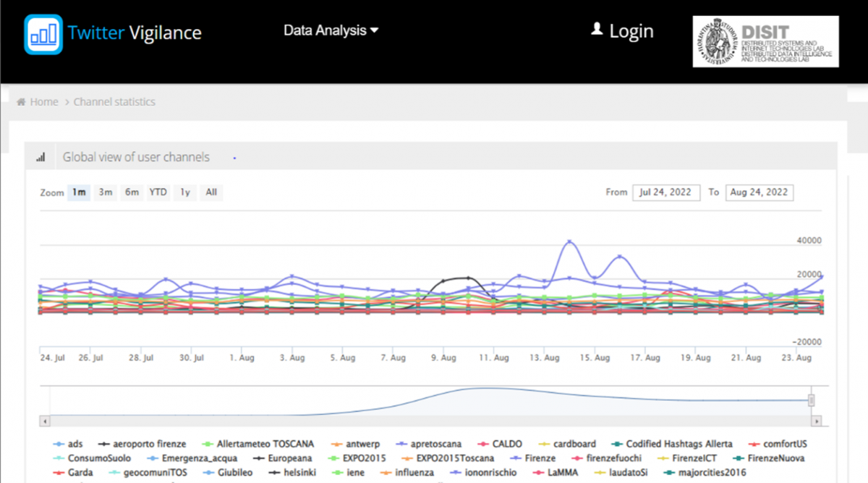Viewport: 868px width, 483px height.
Task: Click the DISIT lab logo
Action: click(x=765, y=42)
